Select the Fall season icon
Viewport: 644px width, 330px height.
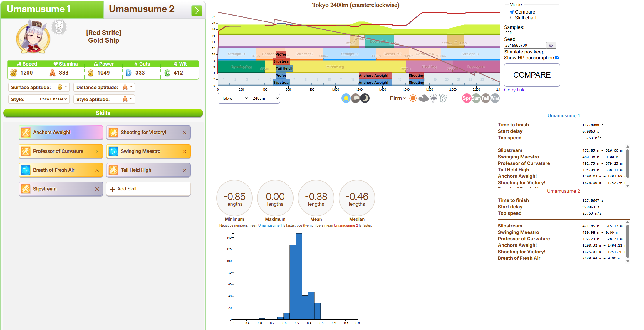click(x=485, y=98)
